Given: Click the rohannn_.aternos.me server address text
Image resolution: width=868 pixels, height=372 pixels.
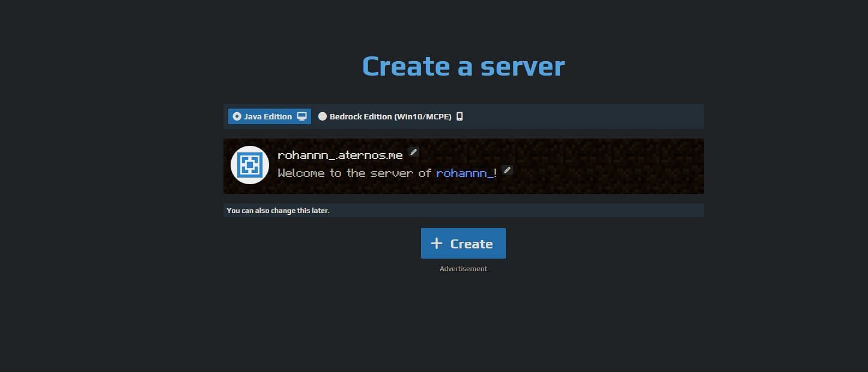Looking at the screenshot, I should (x=340, y=155).
